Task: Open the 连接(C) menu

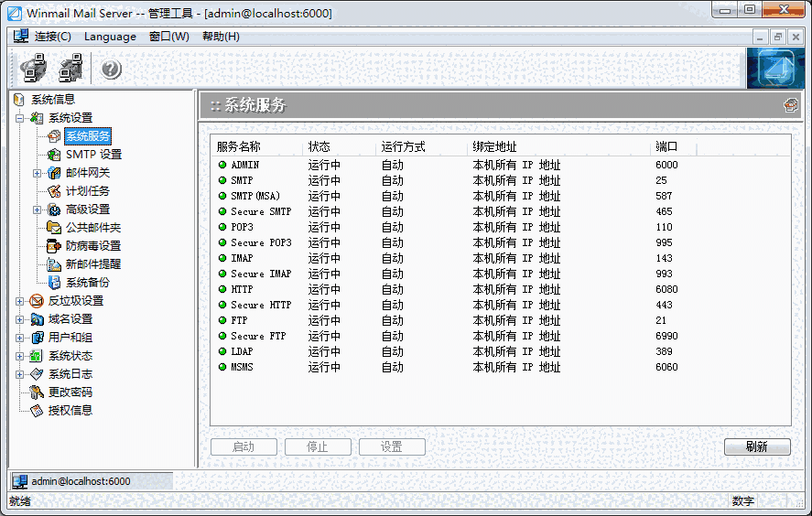Action: pos(52,37)
